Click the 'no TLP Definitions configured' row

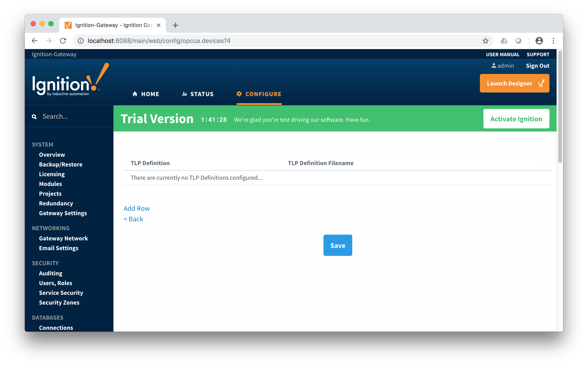tap(338, 178)
